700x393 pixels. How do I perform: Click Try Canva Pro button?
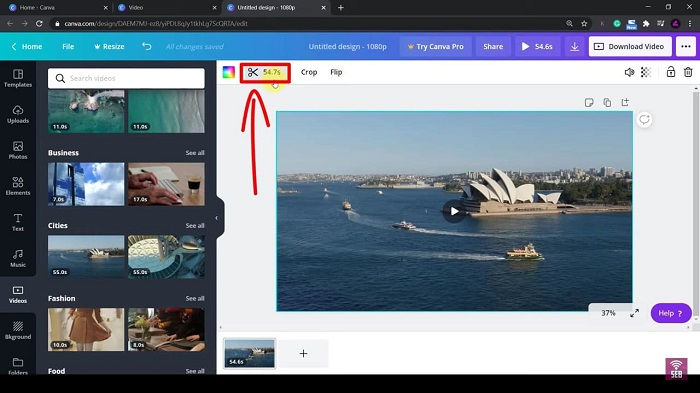tap(435, 46)
